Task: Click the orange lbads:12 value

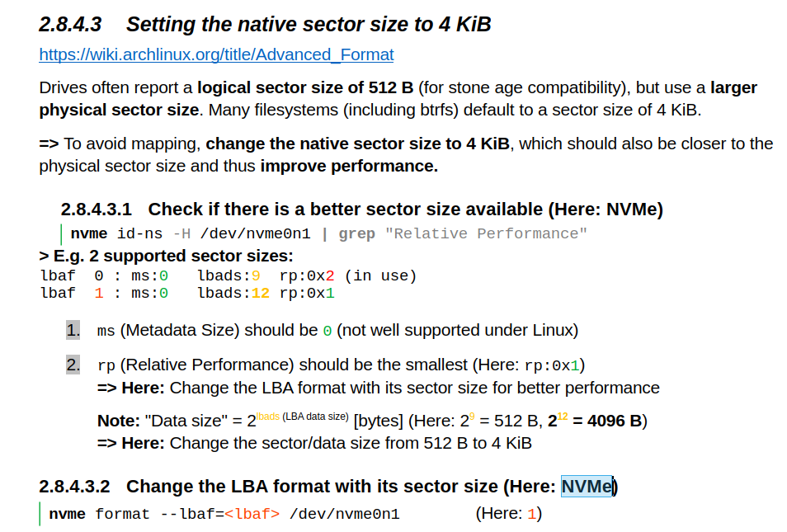Action: pos(260,293)
